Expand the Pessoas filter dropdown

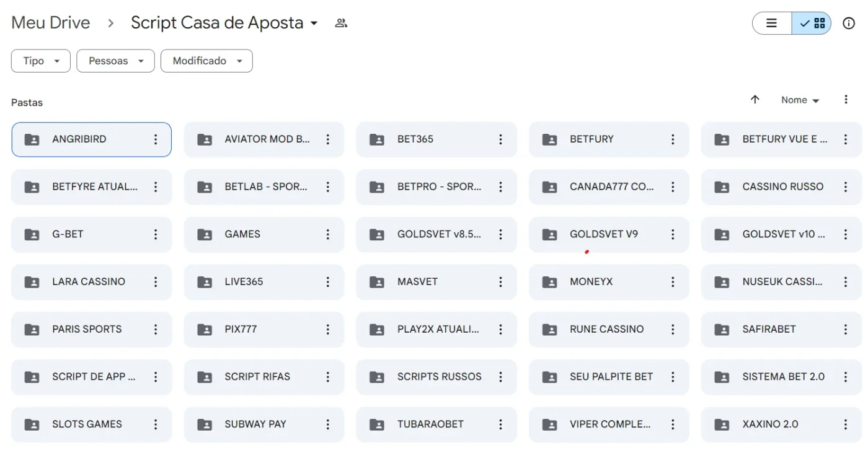[115, 61]
